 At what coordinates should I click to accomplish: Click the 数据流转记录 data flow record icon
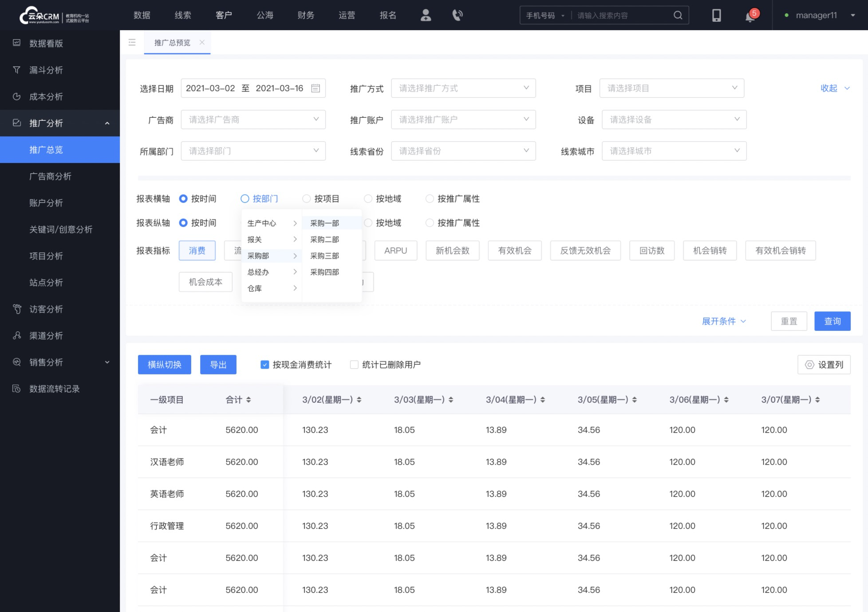pos(16,388)
